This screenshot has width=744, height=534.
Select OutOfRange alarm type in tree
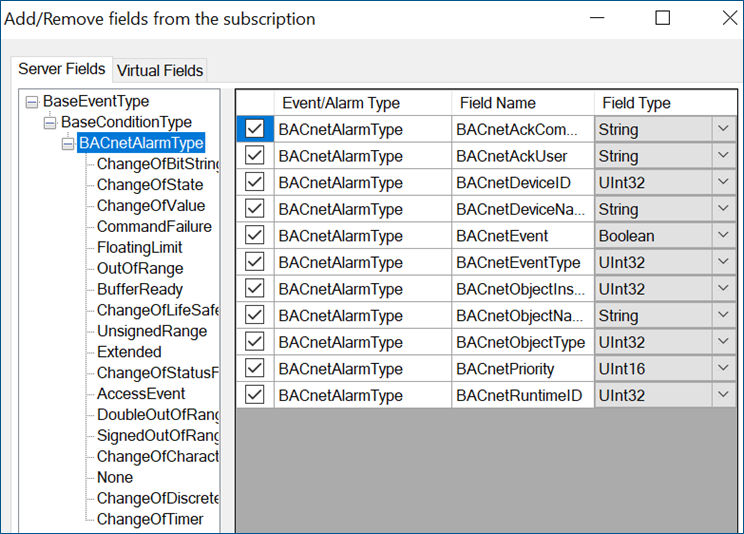click(140, 268)
